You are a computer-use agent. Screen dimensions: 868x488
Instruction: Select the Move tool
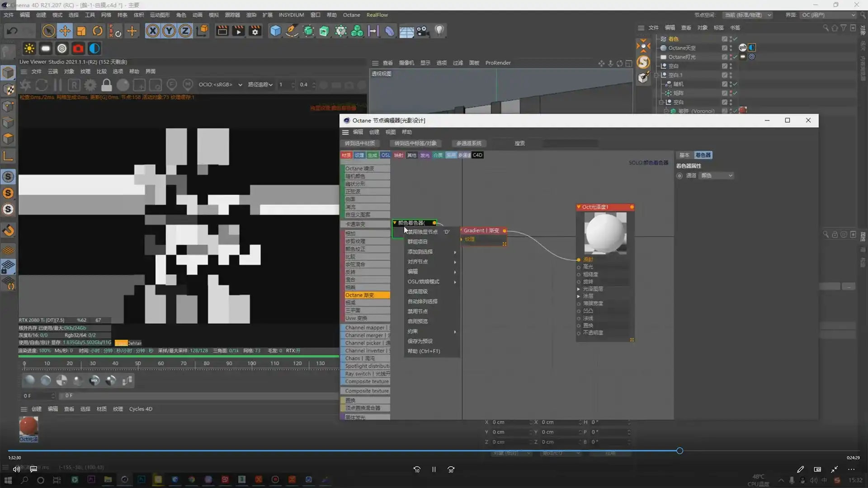coord(65,31)
